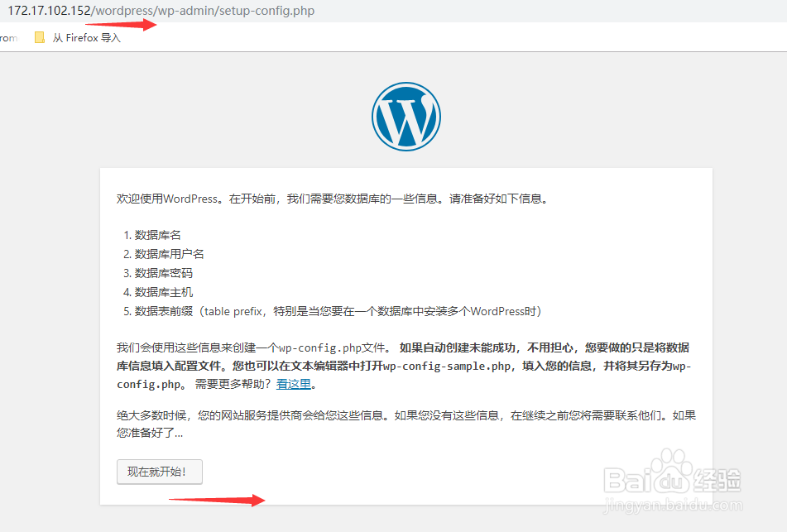Click the text '您准备好了…'

coord(150,433)
